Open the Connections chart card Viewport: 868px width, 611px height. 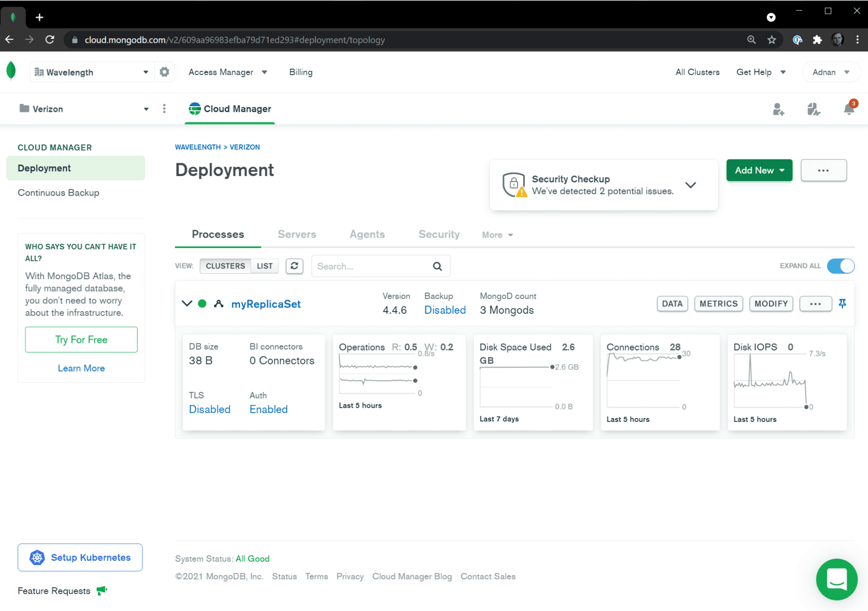point(659,382)
